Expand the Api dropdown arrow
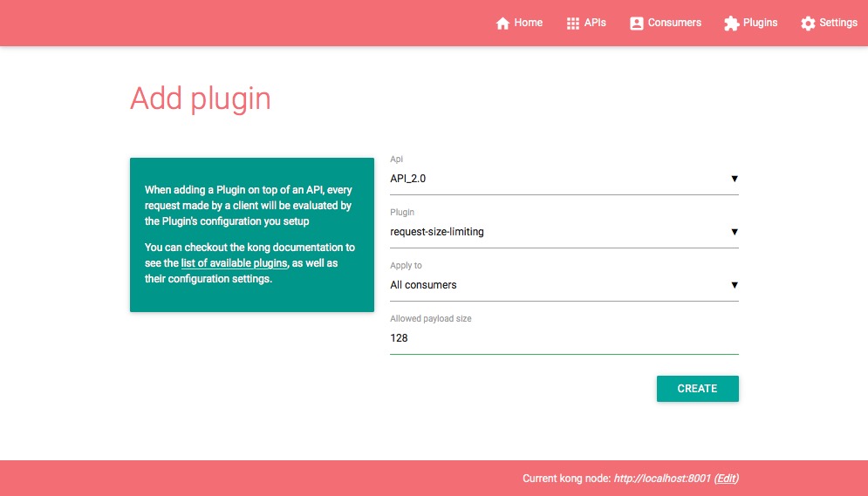The width and height of the screenshot is (868, 496). tap(734, 179)
